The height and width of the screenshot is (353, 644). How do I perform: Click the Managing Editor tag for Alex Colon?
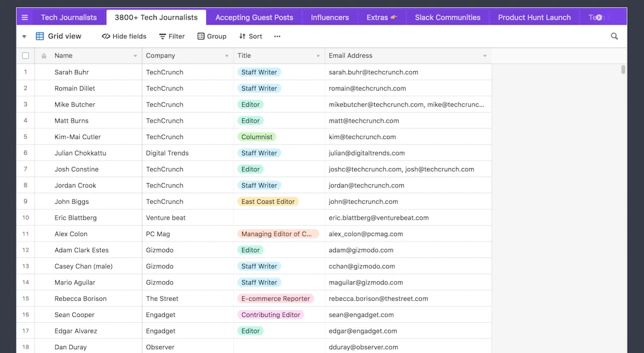[x=277, y=234]
